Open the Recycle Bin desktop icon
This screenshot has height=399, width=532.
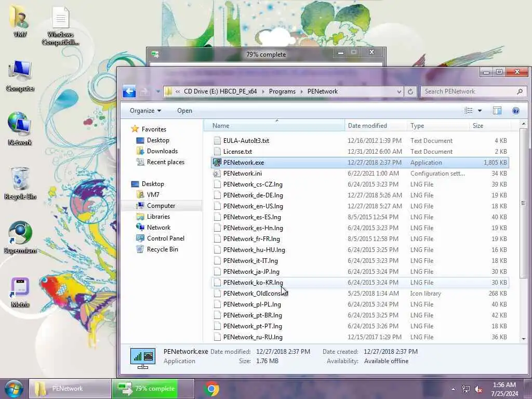tap(20, 183)
